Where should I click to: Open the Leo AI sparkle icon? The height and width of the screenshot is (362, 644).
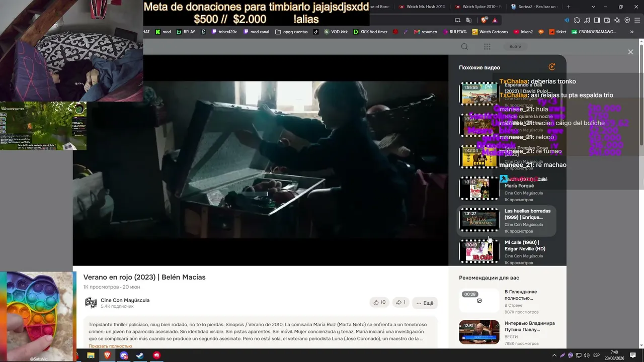pyautogui.click(x=617, y=20)
